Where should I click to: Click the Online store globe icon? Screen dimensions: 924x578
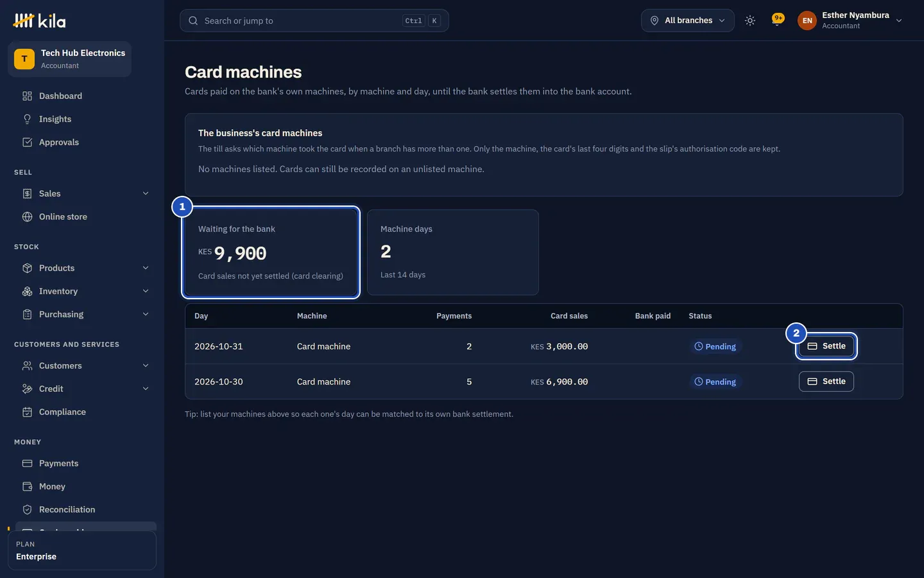tap(27, 216)
